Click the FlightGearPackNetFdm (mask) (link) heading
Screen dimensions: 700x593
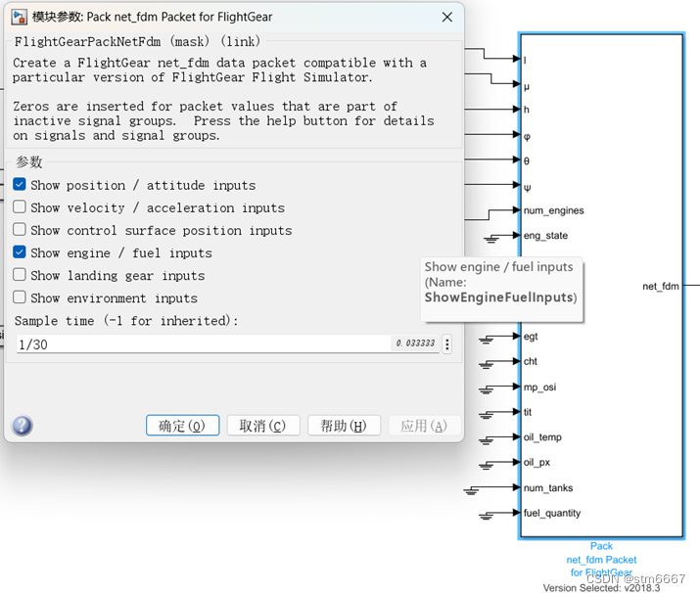tap(137, 41)
